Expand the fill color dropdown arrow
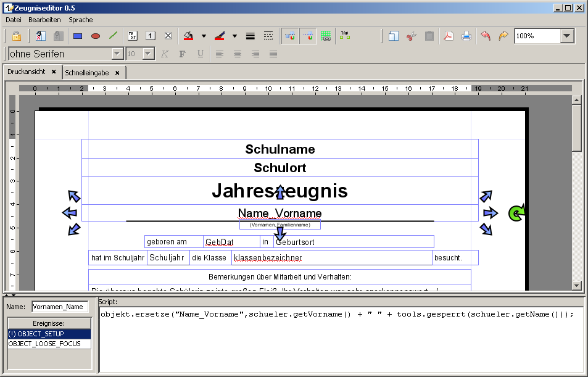 point(204,36)
